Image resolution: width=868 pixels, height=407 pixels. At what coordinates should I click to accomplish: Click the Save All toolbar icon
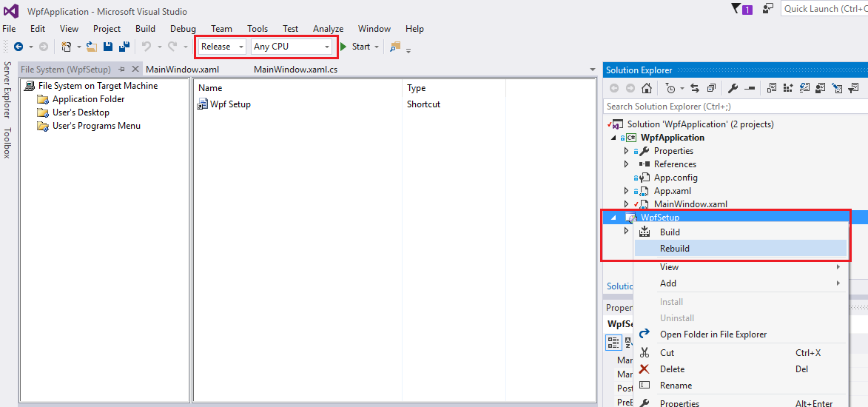point(124,47)
